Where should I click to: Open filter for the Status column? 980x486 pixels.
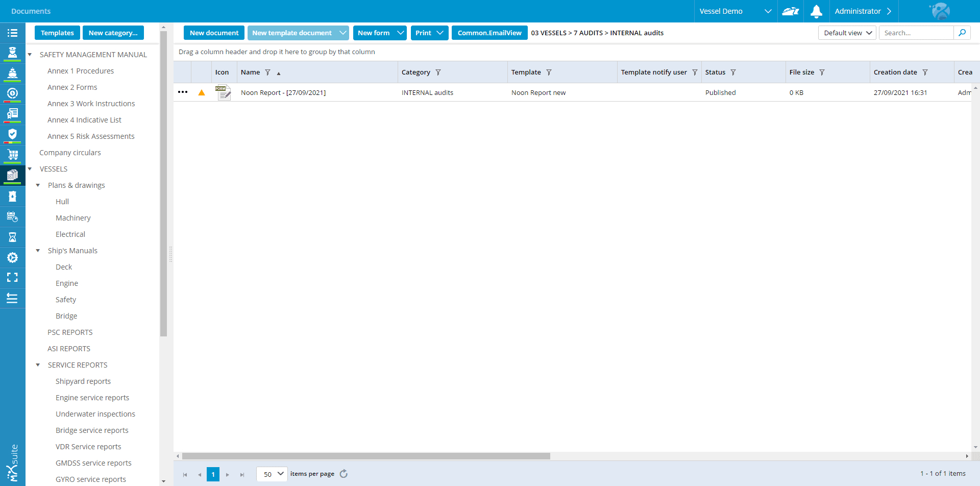coord(733,72)
